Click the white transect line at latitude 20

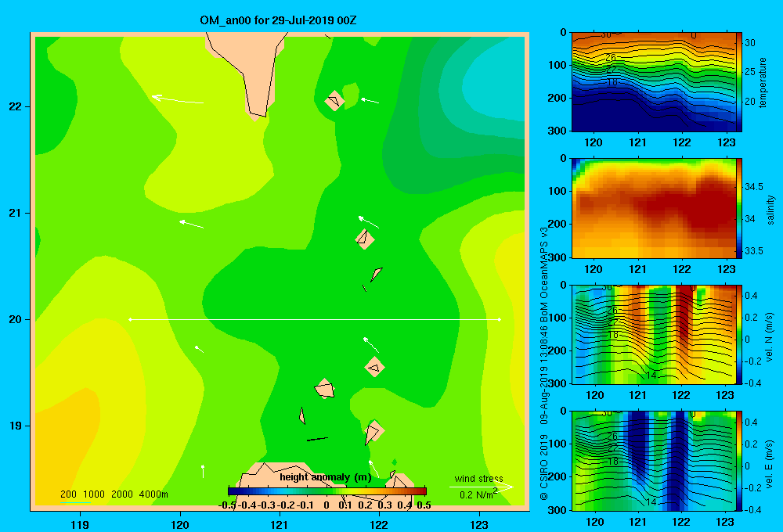click(315, 319)
